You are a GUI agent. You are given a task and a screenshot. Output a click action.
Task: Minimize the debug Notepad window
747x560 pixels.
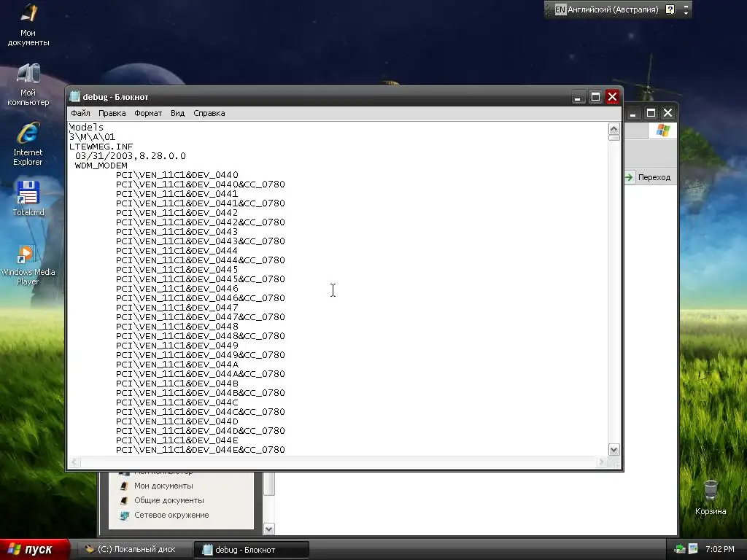[578, 97]
